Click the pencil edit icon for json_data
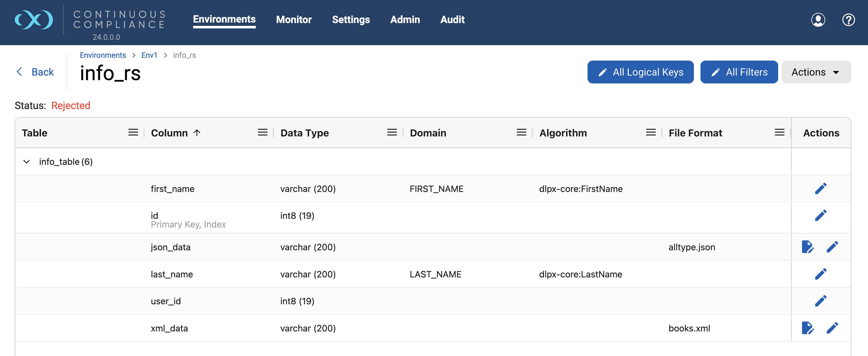The image size is (868, 356). 832,247
